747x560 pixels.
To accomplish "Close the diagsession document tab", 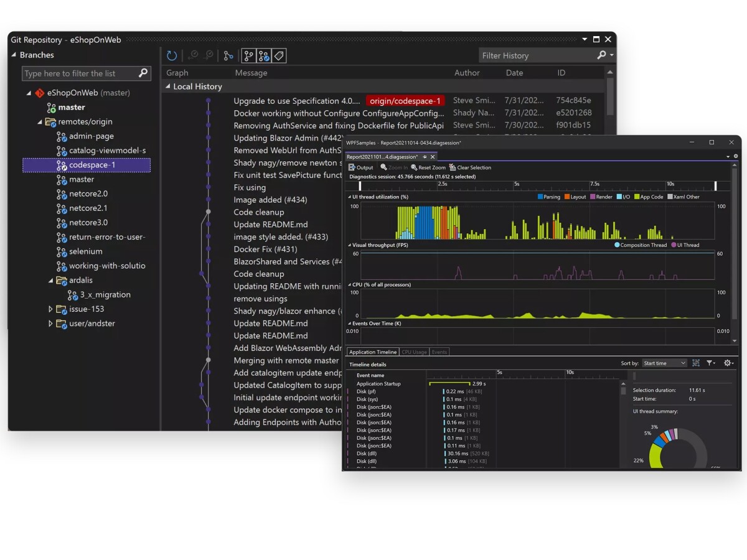I will 433,157.
